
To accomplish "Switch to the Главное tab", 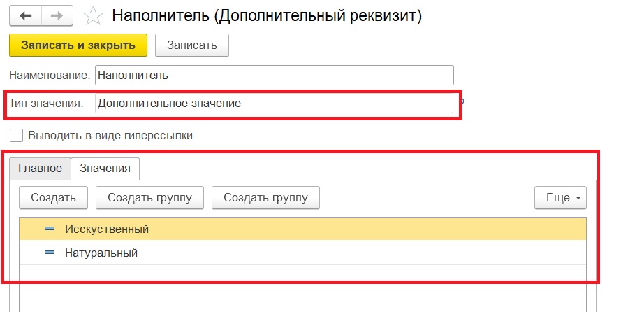I will tap(41, 169).
